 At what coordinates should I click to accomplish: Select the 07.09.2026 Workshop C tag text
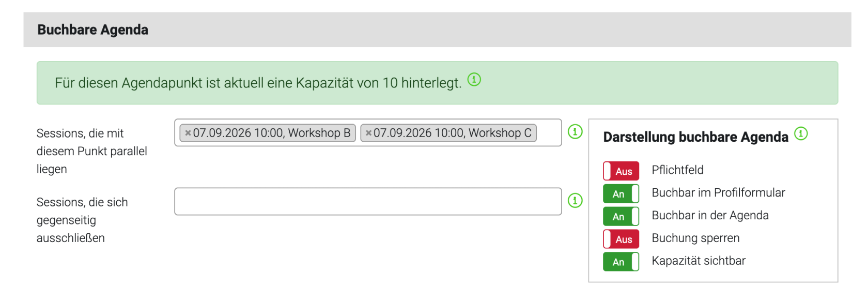pos(453,133)
